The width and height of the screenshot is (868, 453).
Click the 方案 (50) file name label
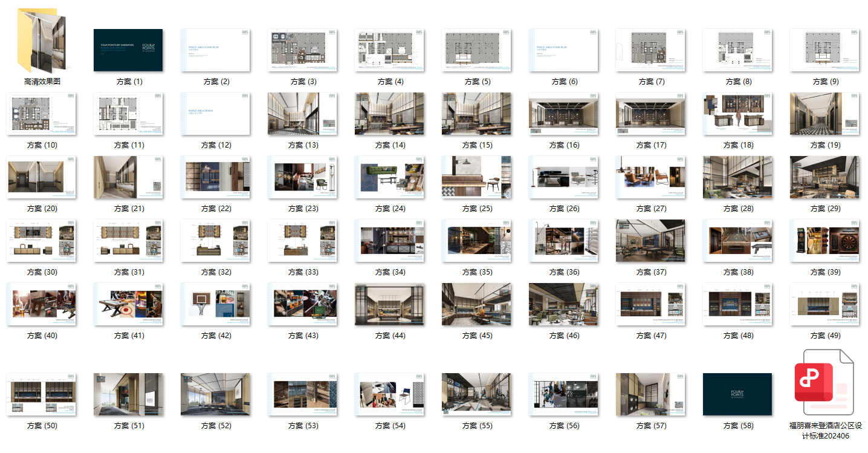coord(42,426)
